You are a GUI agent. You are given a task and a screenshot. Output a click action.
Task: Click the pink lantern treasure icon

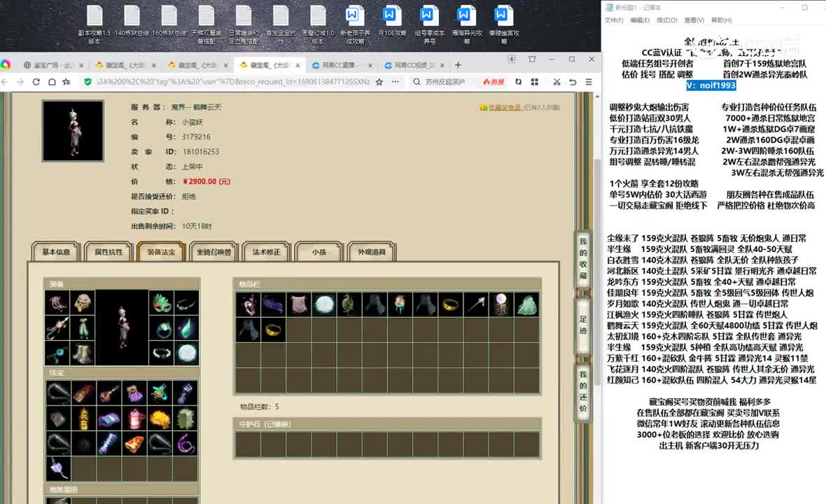[134, 418]
